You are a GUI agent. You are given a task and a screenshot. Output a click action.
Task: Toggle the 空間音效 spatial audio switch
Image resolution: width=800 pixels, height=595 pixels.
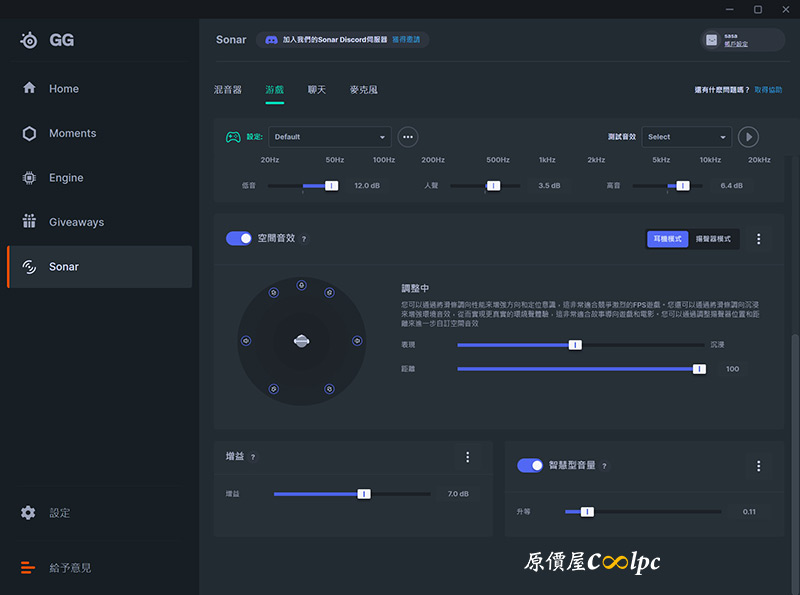tap(239, 238)
